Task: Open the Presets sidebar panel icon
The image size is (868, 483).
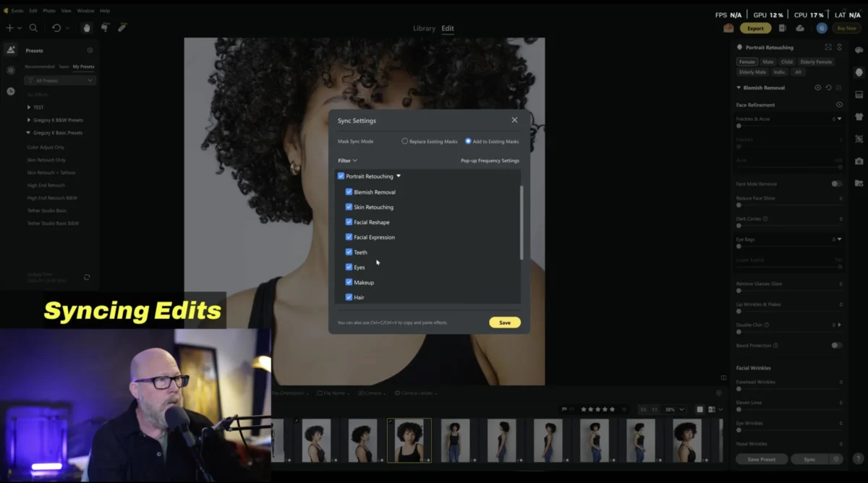Action: tap(10, 50)
